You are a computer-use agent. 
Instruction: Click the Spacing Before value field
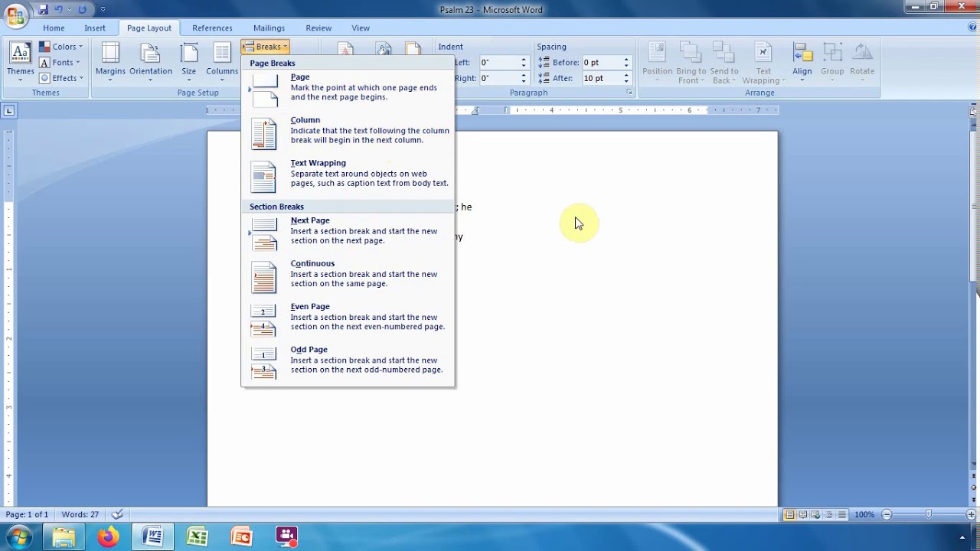(601, 62)
